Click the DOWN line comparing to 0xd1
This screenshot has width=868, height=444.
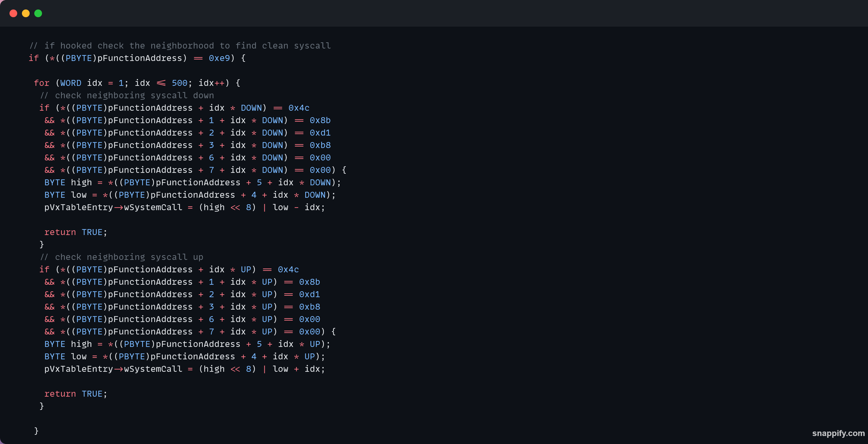pyautogui.click(x=188, y=133)
